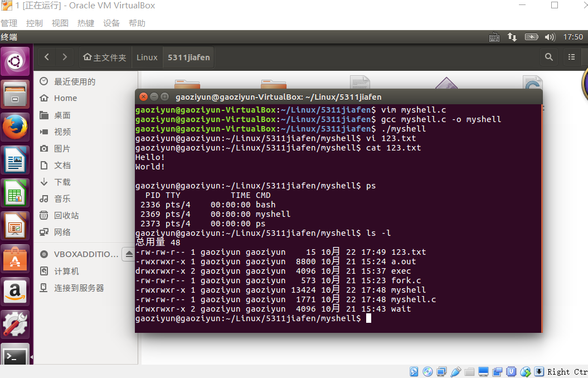Launch LibreOffice Impress presentation
588x378 pixels.
(15, 226)
